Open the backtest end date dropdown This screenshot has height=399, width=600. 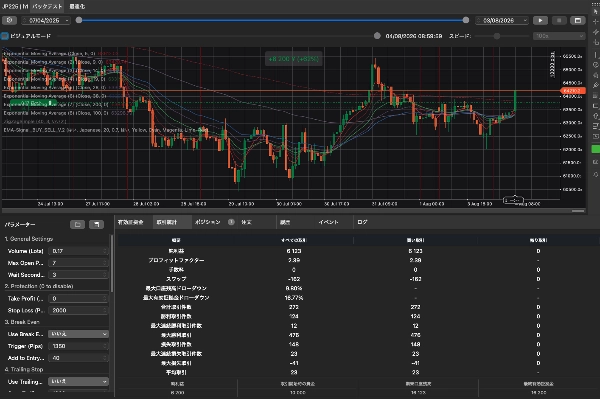coord(502,20)
